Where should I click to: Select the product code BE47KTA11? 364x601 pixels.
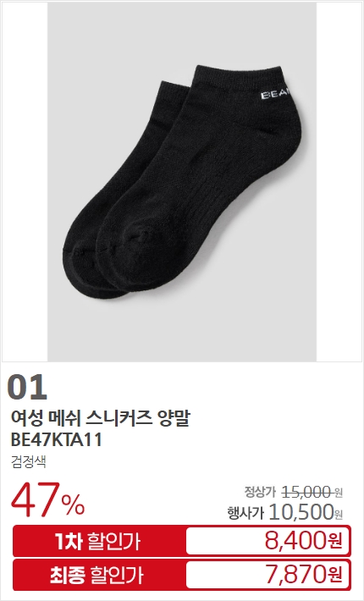[x=57, y=440]
